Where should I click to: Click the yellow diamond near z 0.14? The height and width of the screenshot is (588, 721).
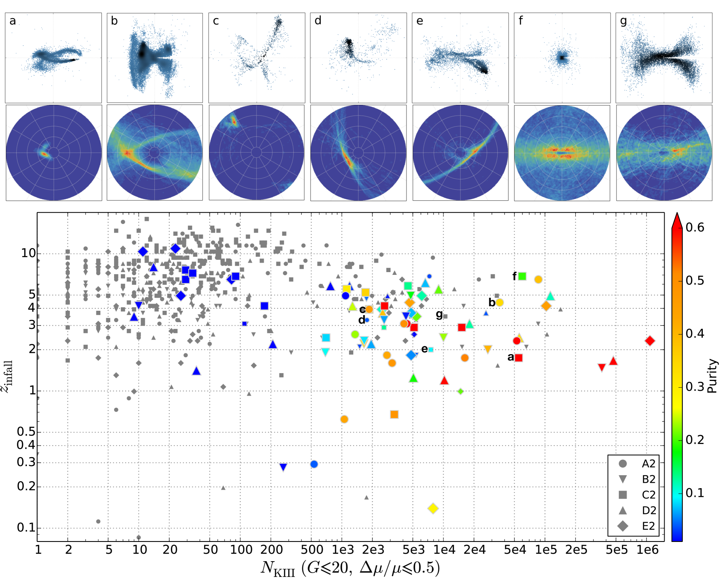[x=433, y=508]
